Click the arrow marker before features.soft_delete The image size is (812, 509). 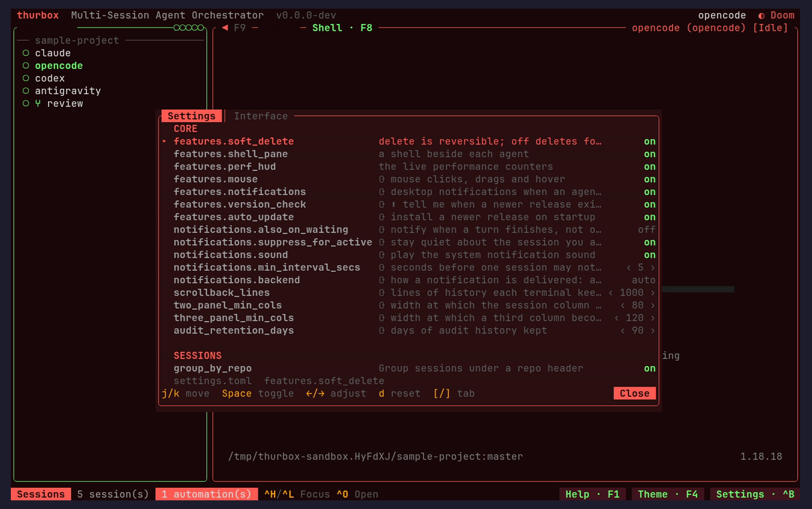[165, 141]
